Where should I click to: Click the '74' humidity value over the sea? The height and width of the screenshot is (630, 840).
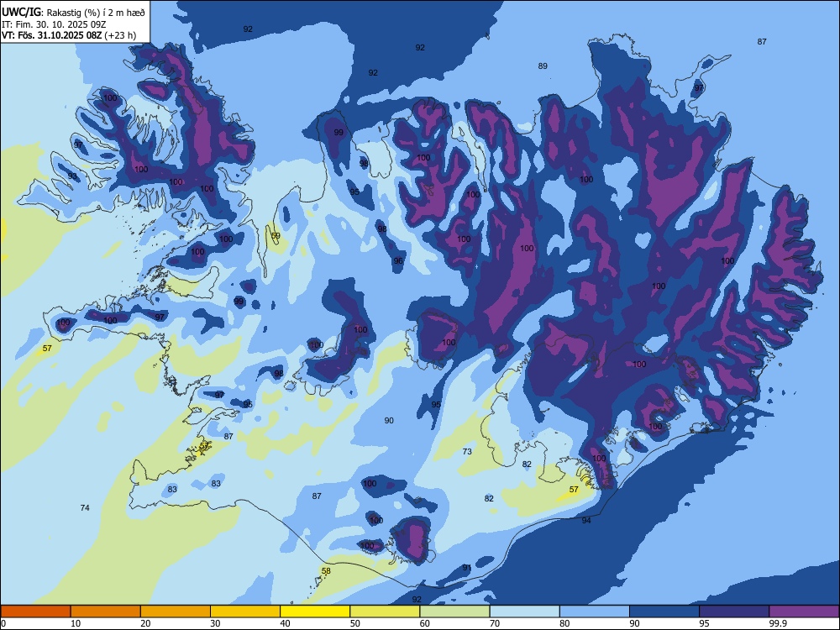[85, 508]
